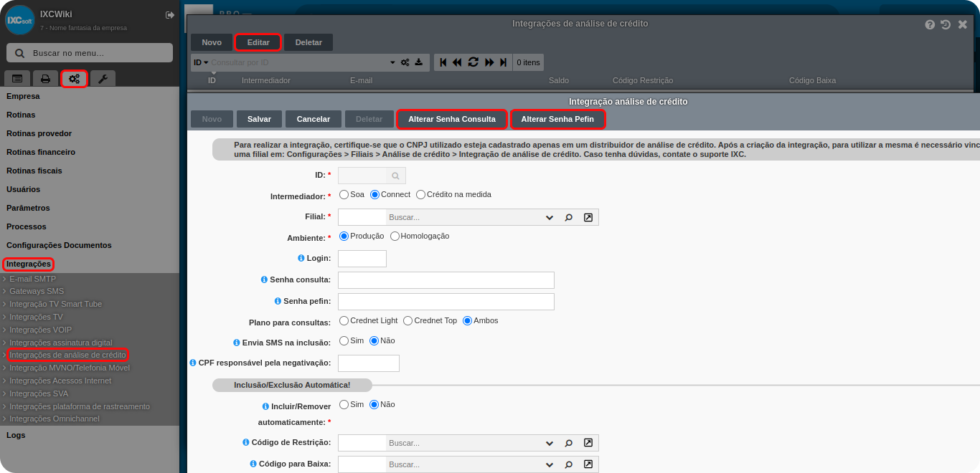This screenshot has width=980, height=473.
Task: Open the wrench tools tab in sidebar
Action: 103,79
